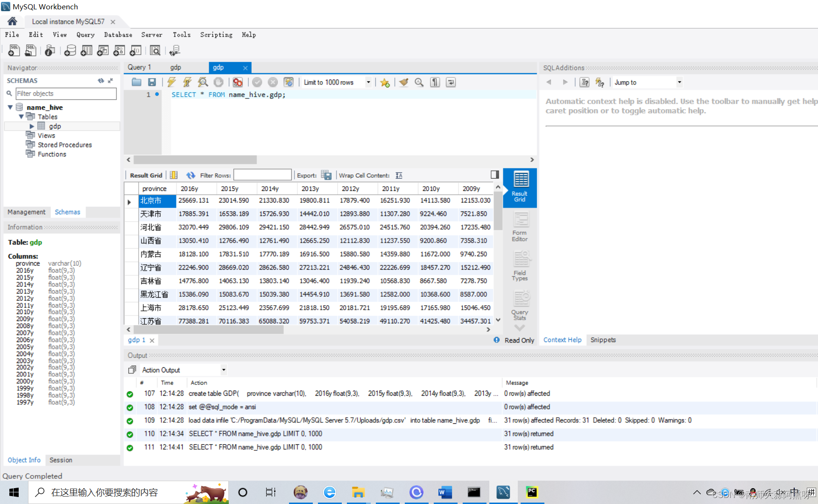Toggle auto-commit mode icon

pos(289,82)
